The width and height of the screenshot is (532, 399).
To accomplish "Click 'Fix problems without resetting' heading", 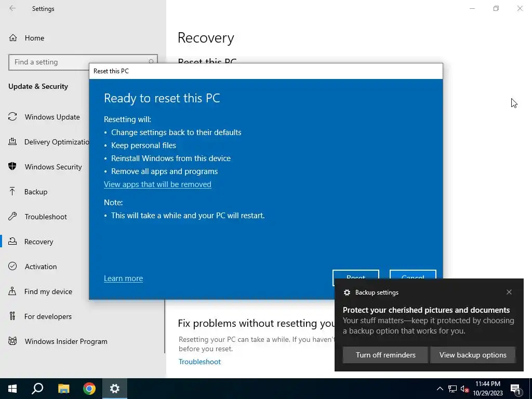I will pos(257,323).
